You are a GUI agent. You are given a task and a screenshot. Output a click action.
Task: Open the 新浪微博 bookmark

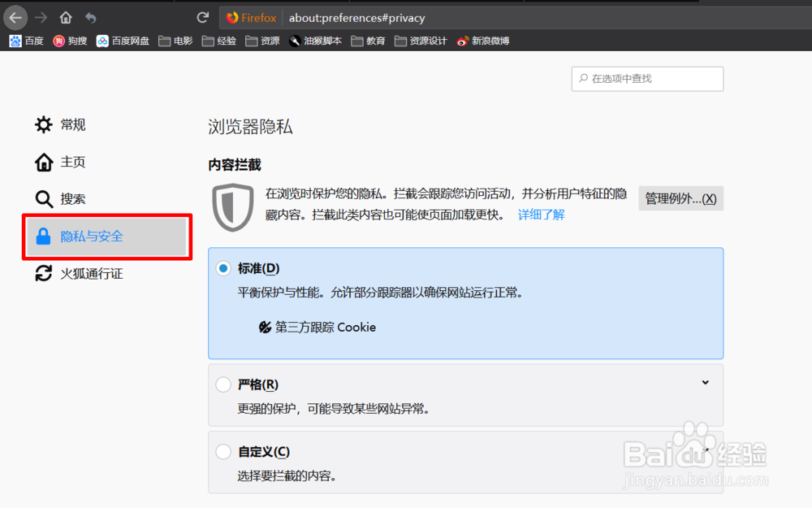click(482, 40)
